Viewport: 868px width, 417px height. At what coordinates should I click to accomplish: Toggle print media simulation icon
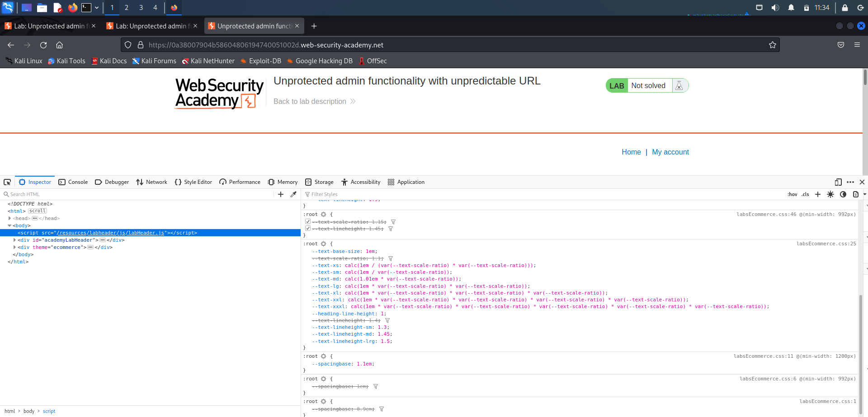[856, 194]
